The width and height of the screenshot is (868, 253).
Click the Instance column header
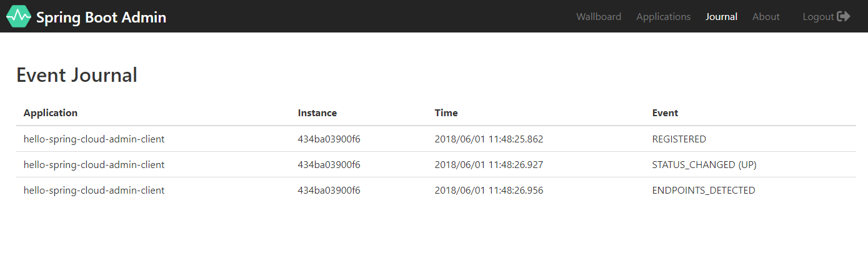coord(317,113)
